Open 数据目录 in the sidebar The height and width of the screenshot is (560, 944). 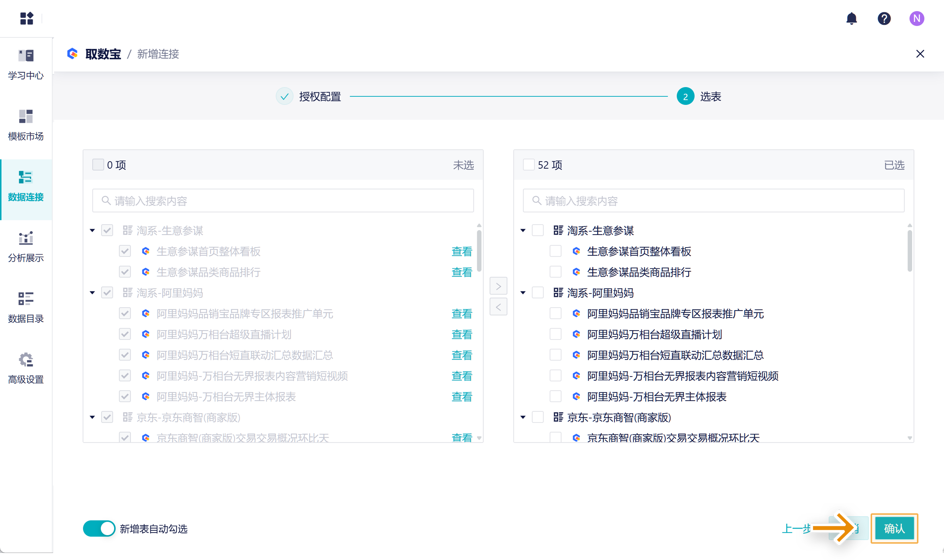[26, 308]
